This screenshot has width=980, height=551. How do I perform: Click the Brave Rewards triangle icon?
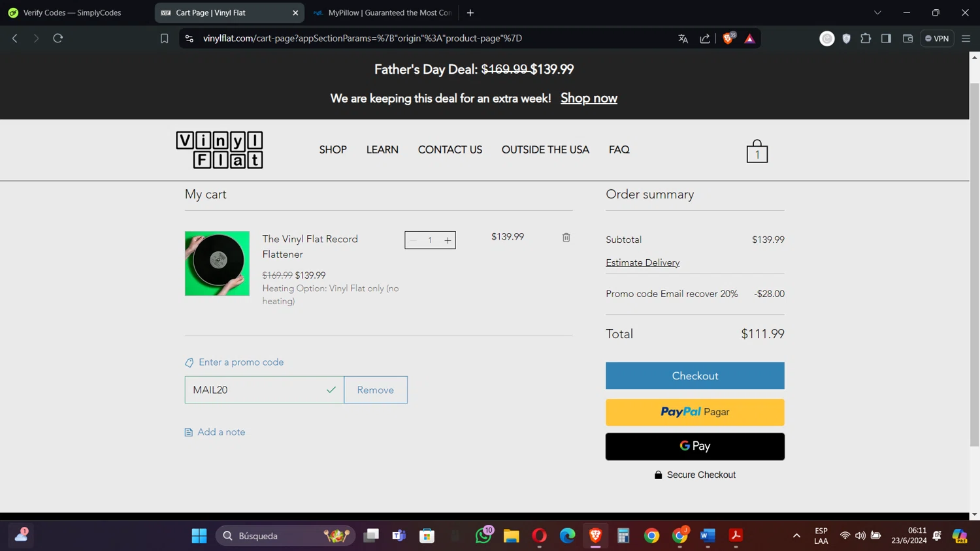click(x=749, y=39)
